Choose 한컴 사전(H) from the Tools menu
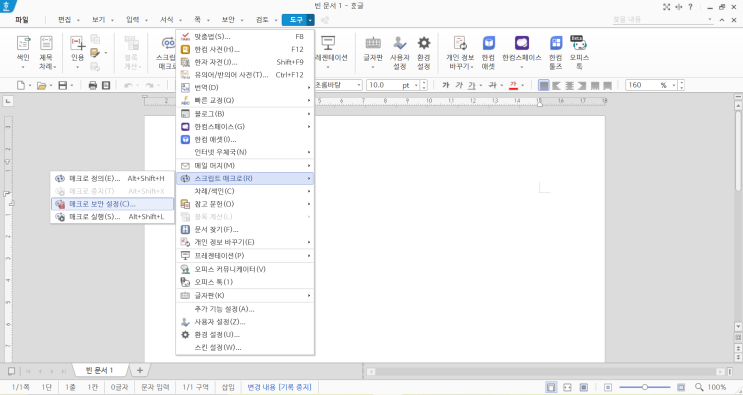 point(245,49)
